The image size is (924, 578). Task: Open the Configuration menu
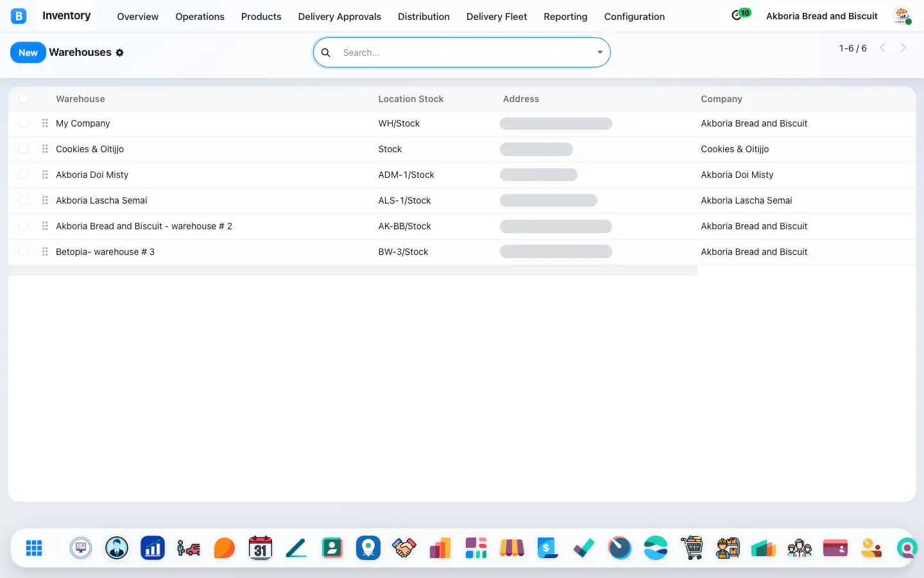(x=634, y=17)
